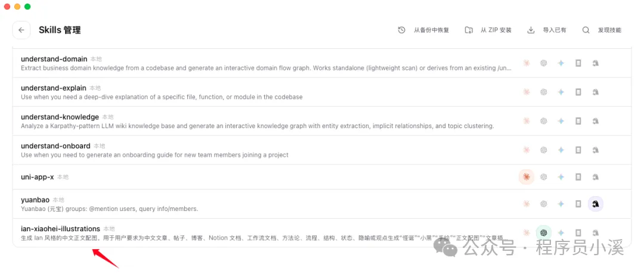644x273 pixels.
Task: Click Claude icon in understand-knowledge row
Action: [x=526, y=121]
